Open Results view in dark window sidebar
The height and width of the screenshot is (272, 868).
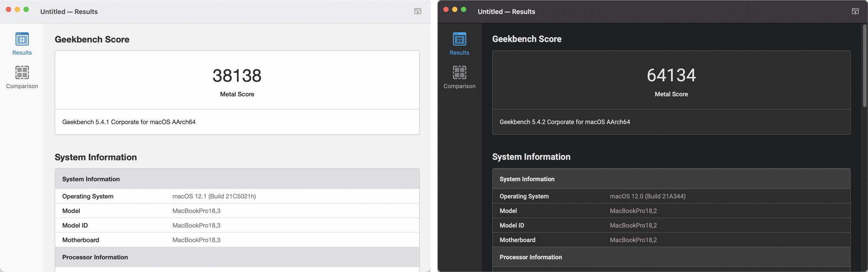(459, 43)
